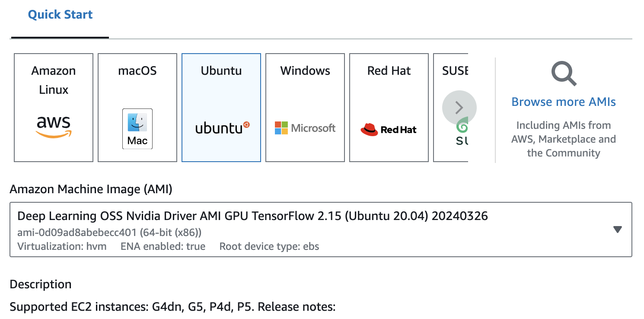
Task: Click the Description heading
Action: click(41, 284)
